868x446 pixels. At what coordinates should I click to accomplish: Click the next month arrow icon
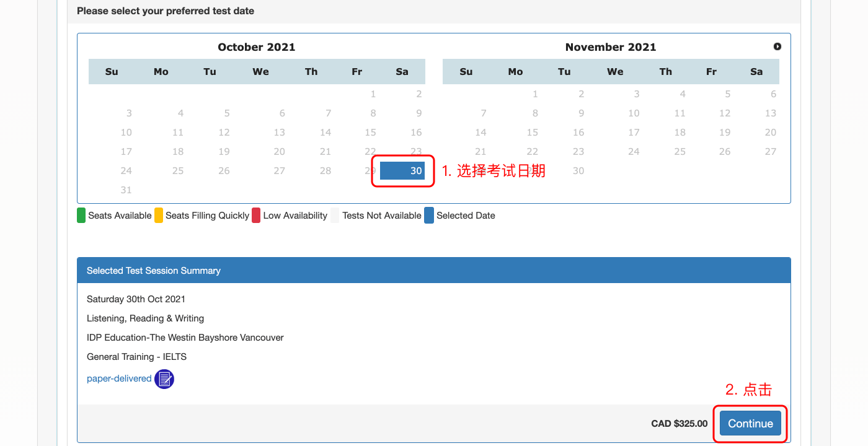(x=777, y=46)
